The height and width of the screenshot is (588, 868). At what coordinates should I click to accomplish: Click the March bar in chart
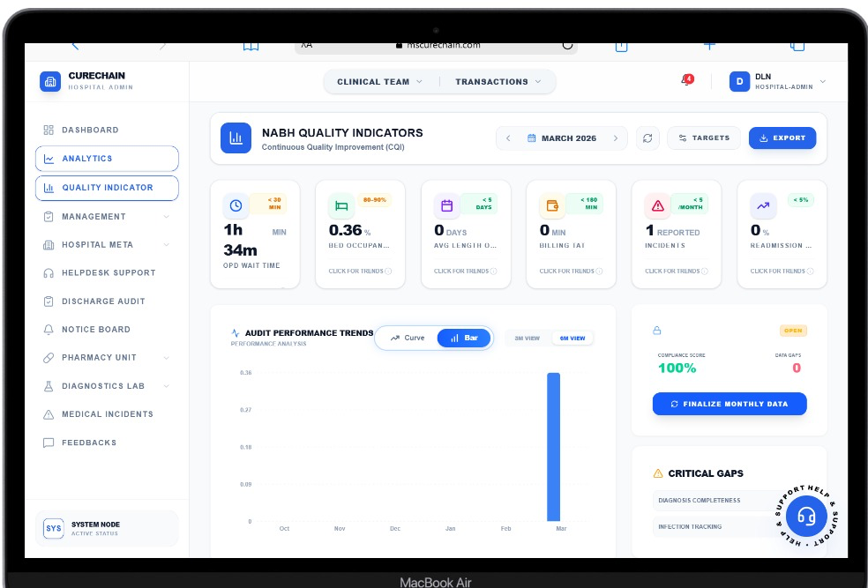553,447
